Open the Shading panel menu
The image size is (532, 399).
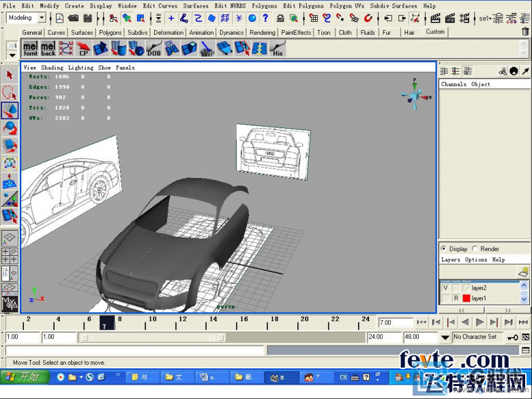(x=53, y=68)
